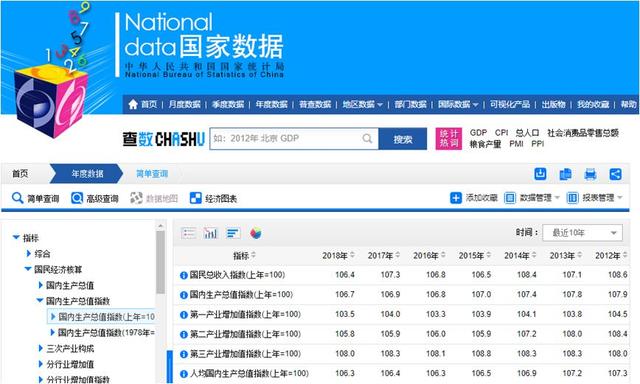Click info icon for 第二产业增加值指数 row
Image resolution: width=640 pixels, height=384 pixels.
(184, 335)
